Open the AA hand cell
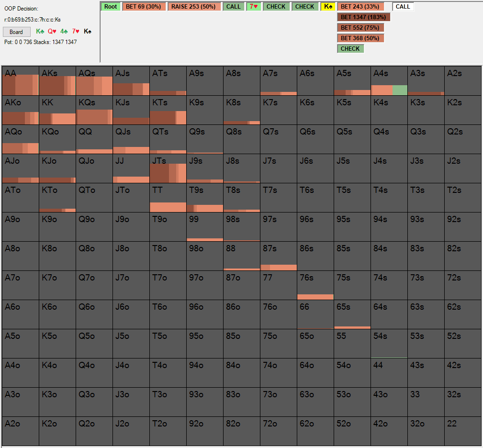Image resolution: width=483 pixels, height=448 pixels. (21, 81)
